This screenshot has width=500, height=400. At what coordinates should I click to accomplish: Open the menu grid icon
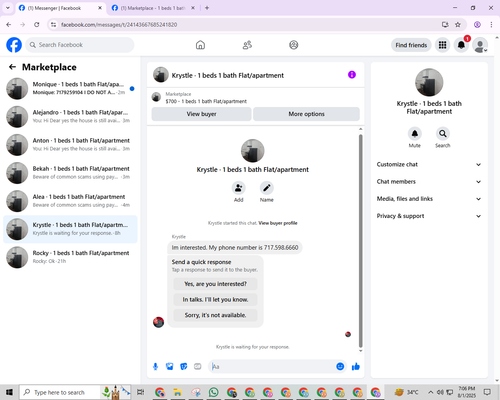(442, 45)
